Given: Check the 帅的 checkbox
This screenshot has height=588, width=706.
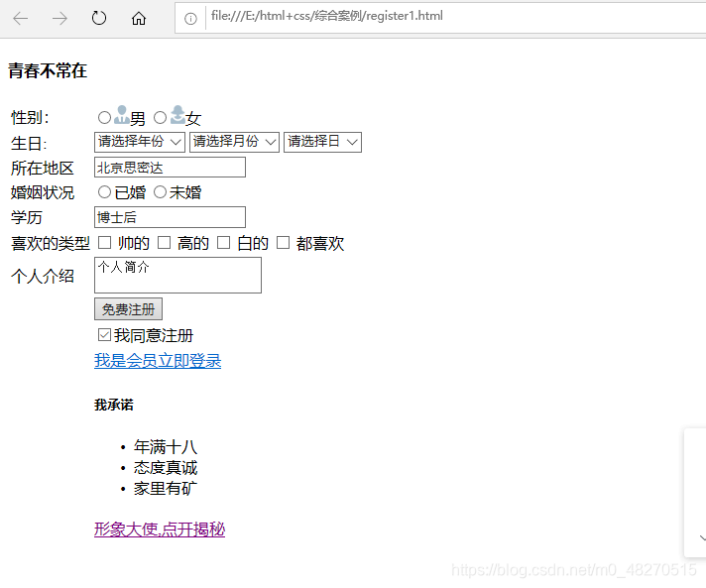Looking at the screenshot, I should [x=104, y=243].
